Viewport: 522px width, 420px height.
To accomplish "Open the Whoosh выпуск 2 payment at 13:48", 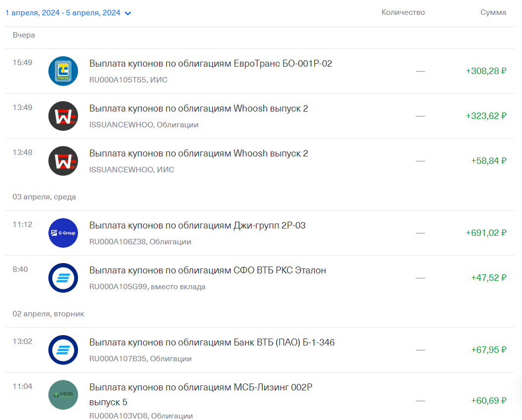I will (260, 161).
